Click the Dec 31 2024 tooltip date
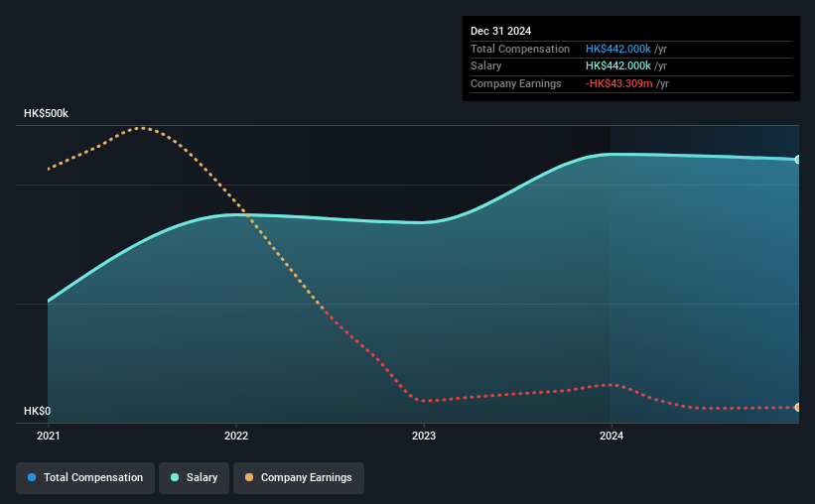This screenshot has height=504, width=815. click(500, 31)
